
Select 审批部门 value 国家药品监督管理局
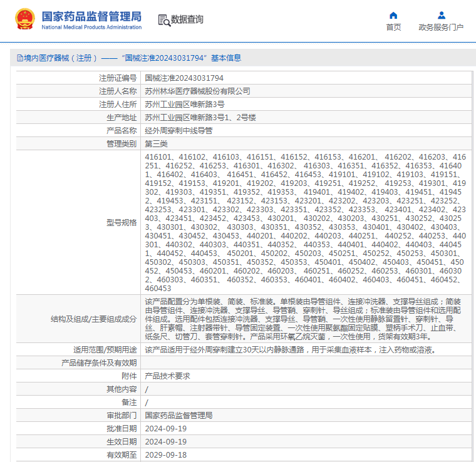click(x=178, y=416)
